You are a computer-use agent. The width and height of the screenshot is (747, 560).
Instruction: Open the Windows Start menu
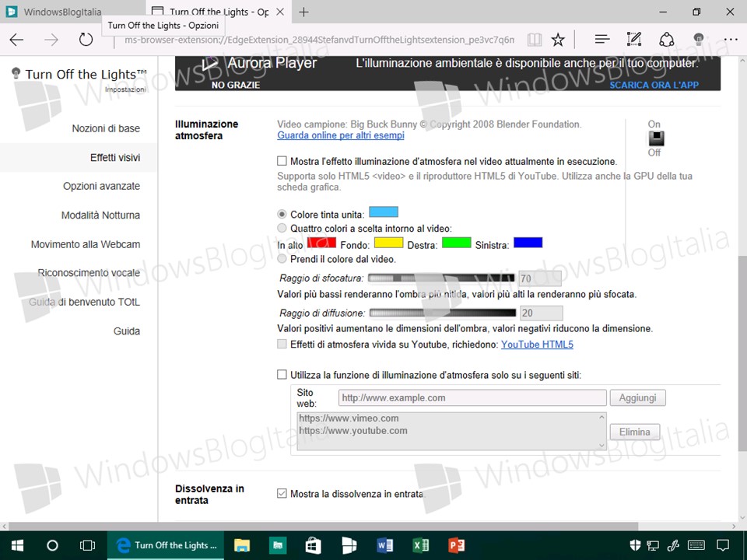(18, 545)
